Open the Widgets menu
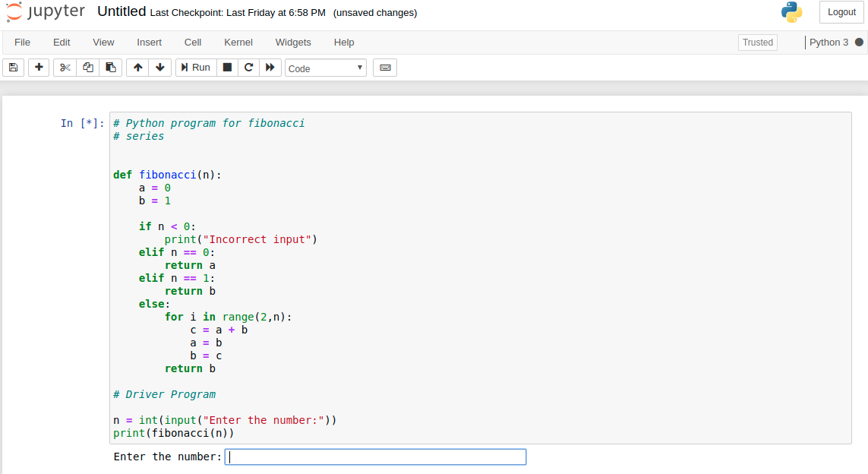 click(x=293, y=43)
